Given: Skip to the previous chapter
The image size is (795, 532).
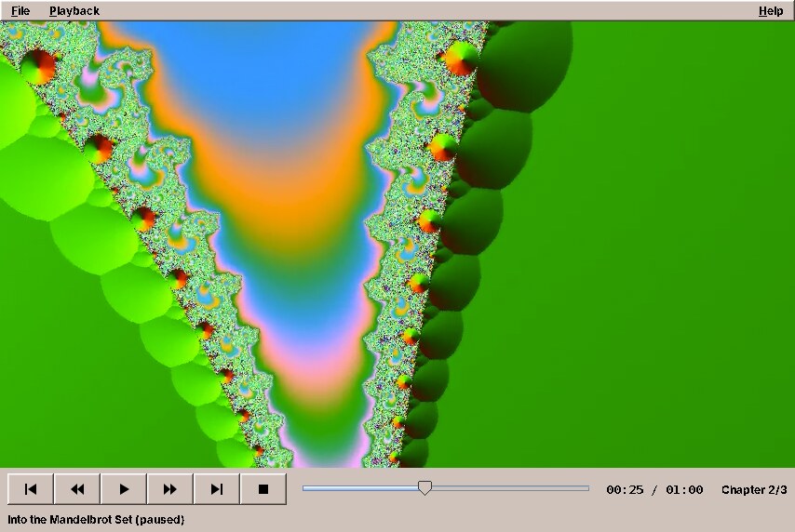Looking at the screenshot, I should [31, 489].
